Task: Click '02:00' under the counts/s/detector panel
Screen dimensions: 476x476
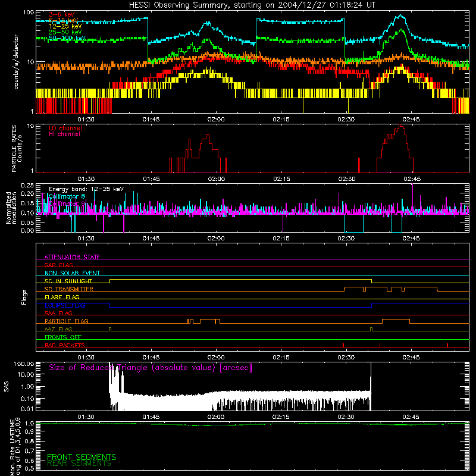Action: (216, 120)
